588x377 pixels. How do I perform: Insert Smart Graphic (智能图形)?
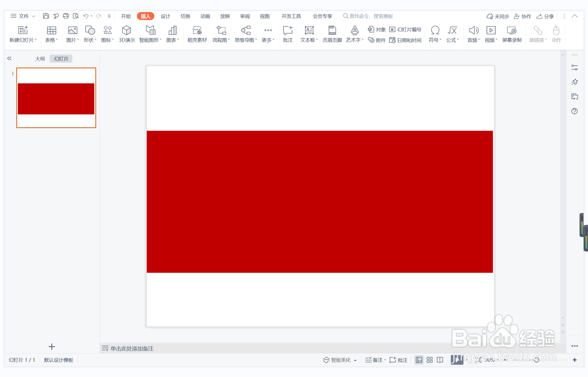click(150, 34)
